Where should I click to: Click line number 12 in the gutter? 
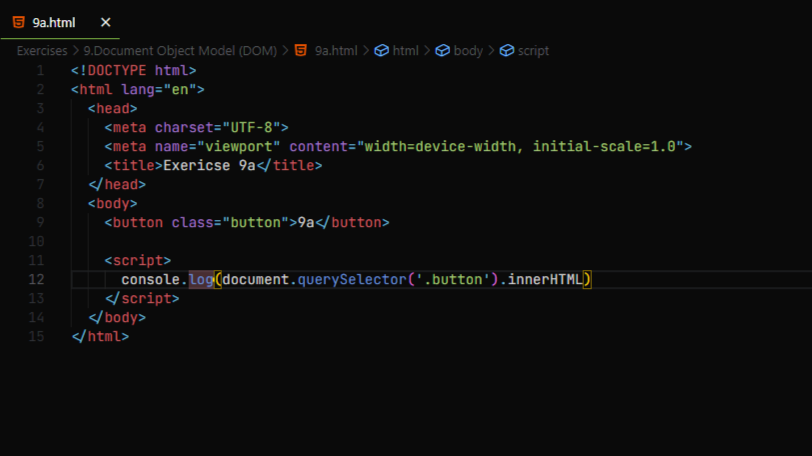pyautogui.click(x=36, y=280)
